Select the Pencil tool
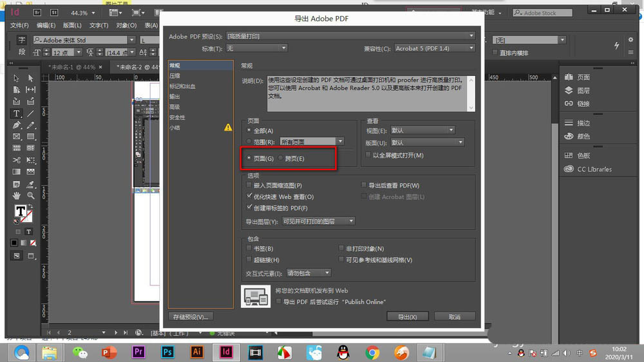Viewport: 644px width, 362px height. [x=30, y=125]
